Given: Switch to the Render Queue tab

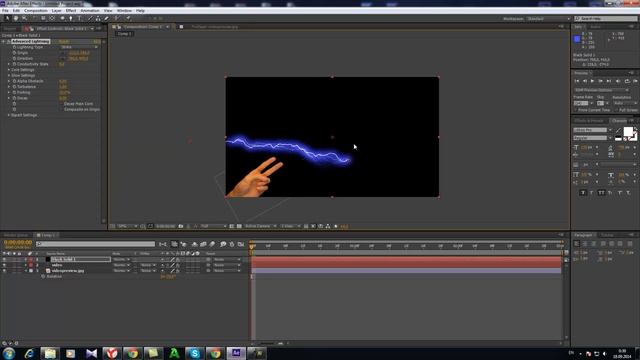Looking at the screenshot, I should (x=16, y=235).
